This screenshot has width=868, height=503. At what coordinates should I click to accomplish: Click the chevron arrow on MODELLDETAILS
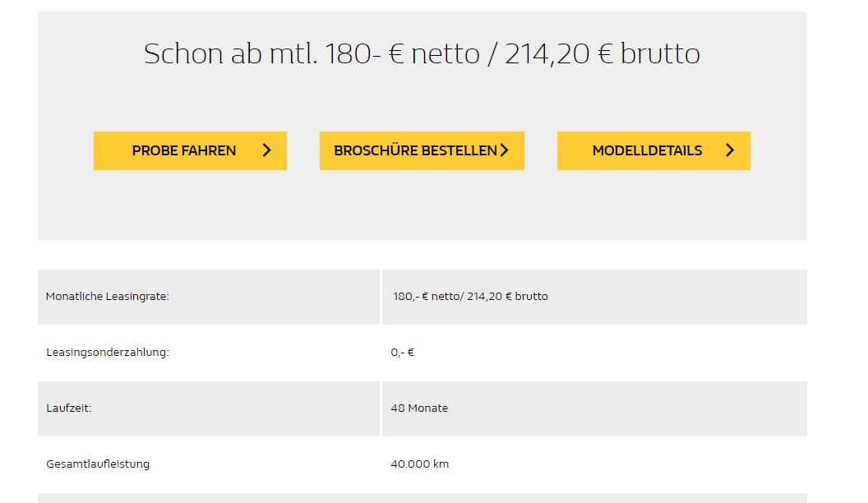point(730,150)
